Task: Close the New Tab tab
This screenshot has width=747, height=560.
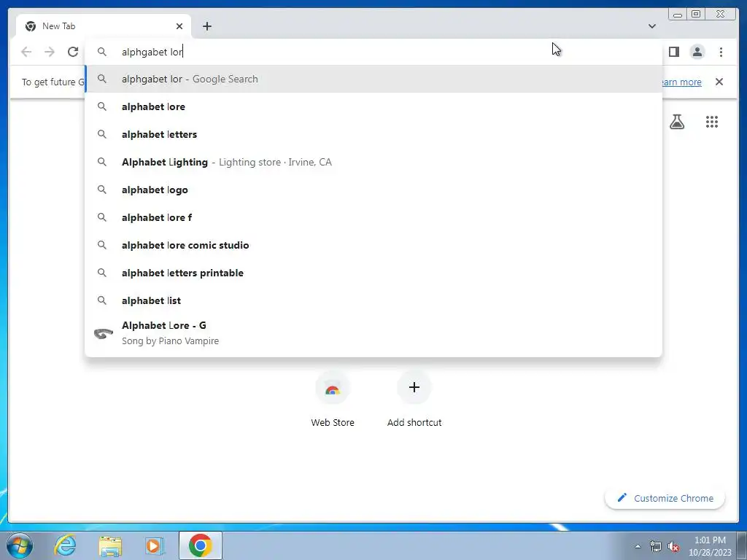Action: coord(179,26)
